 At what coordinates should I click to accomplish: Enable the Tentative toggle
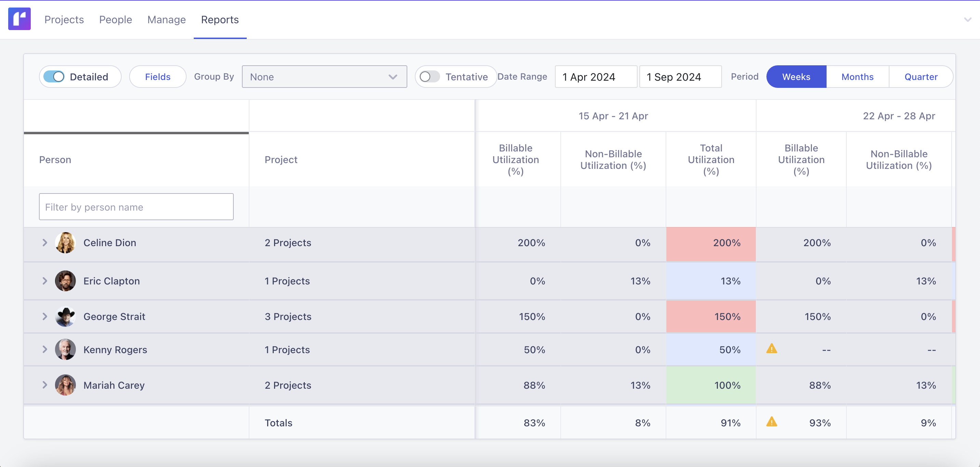click(429, 77)
